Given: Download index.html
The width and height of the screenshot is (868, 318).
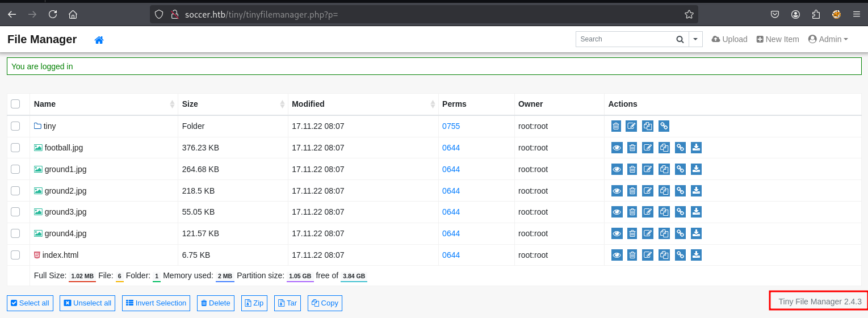Looking at the screenshot, I should (x=697, y=255).
